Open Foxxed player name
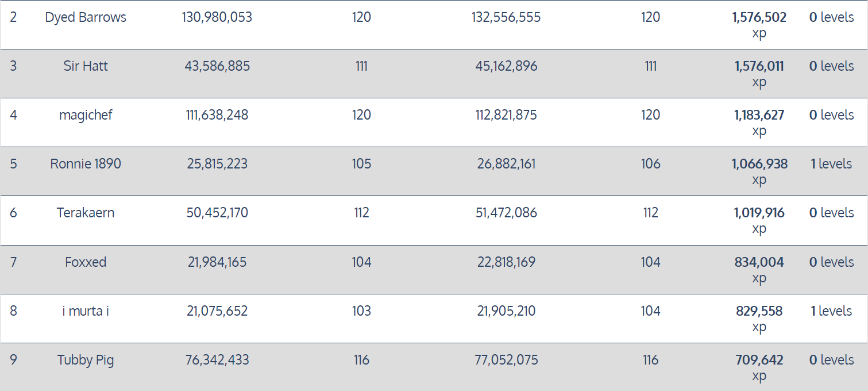This screenshot has height=391, width=868. click(x=86, y=262)
